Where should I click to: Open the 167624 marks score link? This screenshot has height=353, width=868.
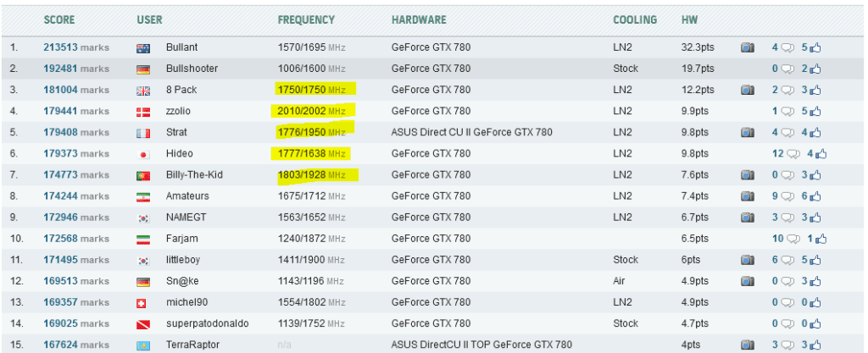tap(76, 345)
